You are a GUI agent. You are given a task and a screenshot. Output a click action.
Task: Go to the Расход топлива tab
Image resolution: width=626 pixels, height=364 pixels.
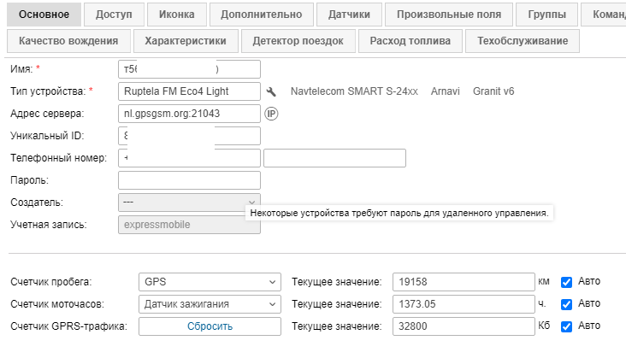coord(410,41)
